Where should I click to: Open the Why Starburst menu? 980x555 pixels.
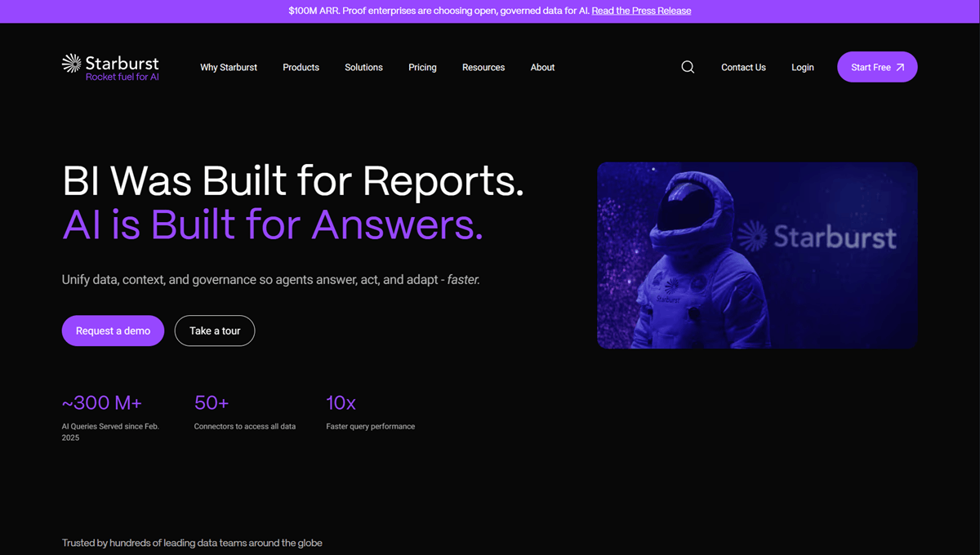tap(229, 67)
